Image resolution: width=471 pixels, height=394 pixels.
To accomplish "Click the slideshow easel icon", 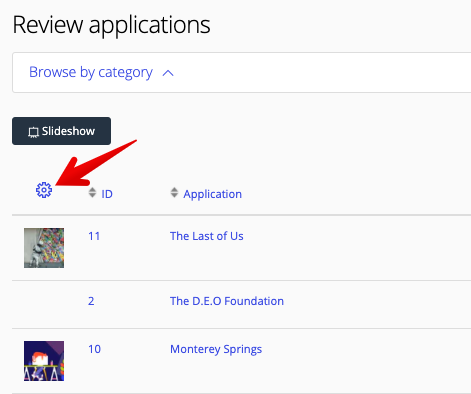I will coord(33,132).
